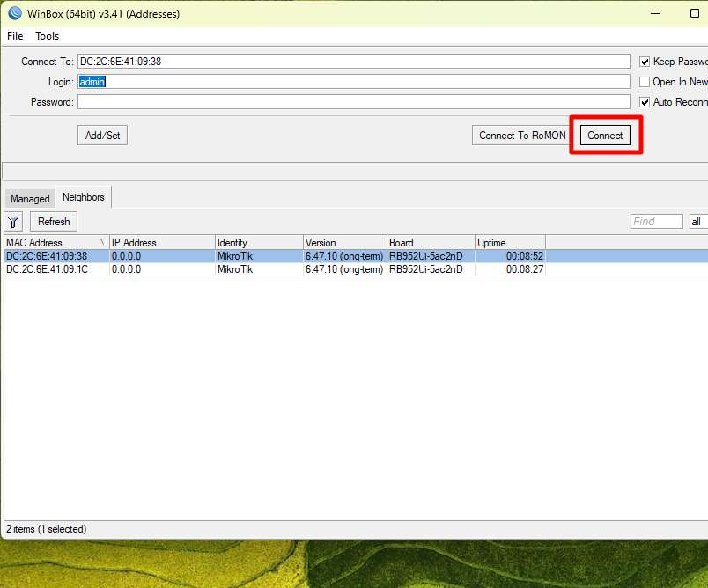The height and width of the screenshot is (588, 708).
Task: Open the 'all' filter dropdown
Action: (x=697, y=222)
